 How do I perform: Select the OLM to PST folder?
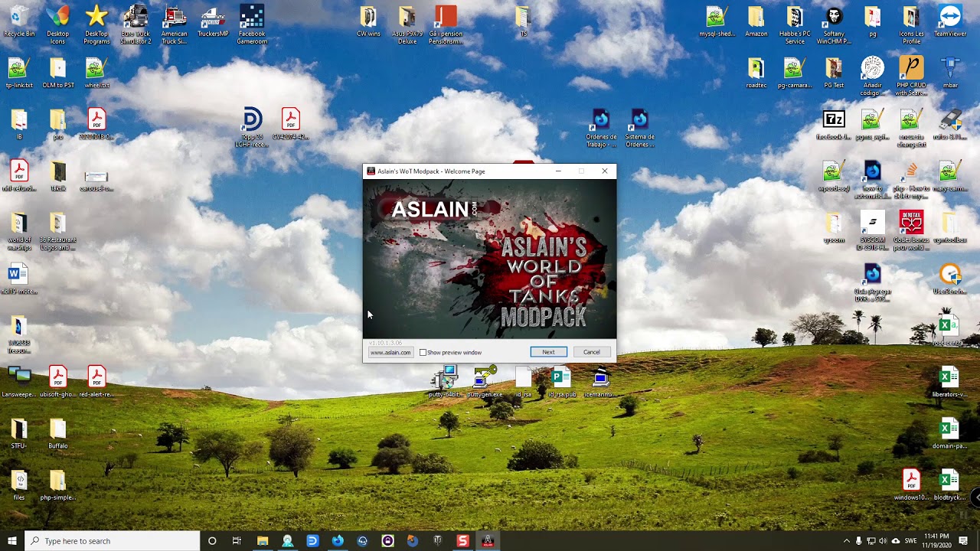pyautogui.click(x=57, y=73)
